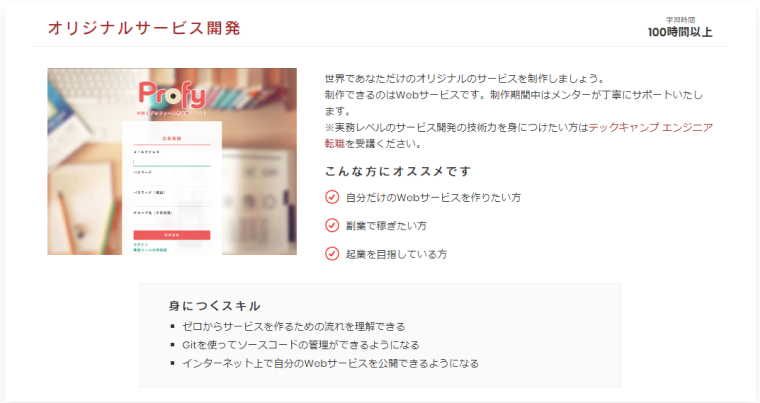The image size is (760, 403).
Task: Click the 学習時間 label above 100時間以上
Action: pyautogui.click(x=680, y=20)
